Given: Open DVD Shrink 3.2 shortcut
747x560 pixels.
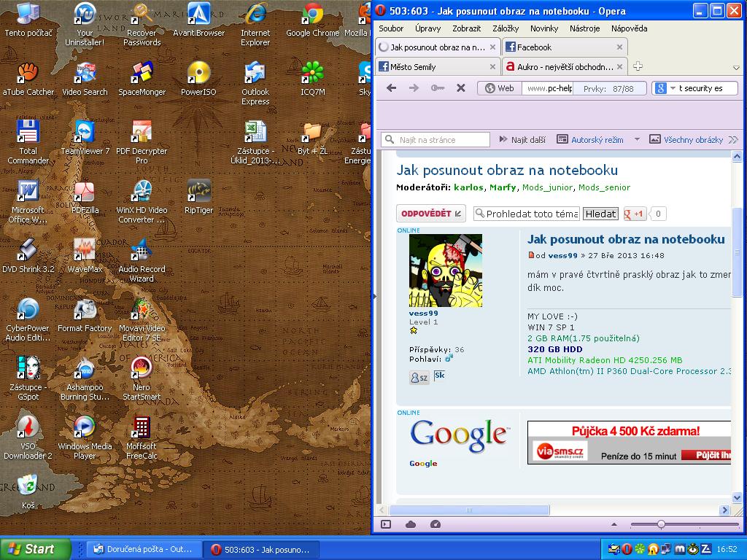Looking at the screenshot, I should coord(28,256).
